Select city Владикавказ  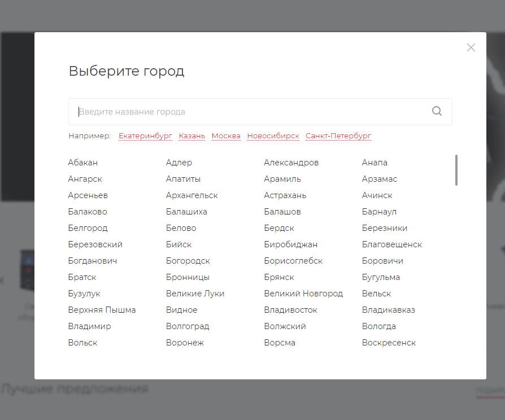[389, 310]
